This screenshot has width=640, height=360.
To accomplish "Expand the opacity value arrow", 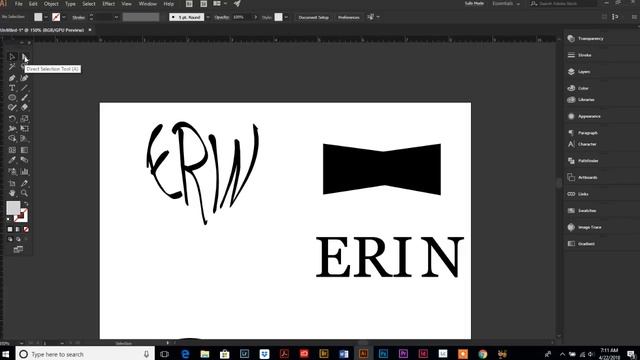I will coord(256,17).
